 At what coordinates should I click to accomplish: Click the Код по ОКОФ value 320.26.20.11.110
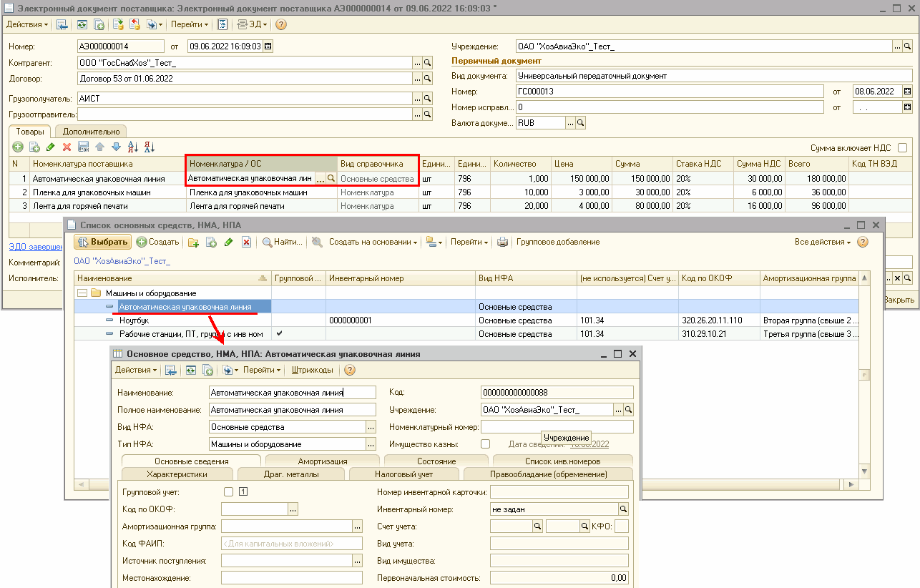tap(712, 320)
